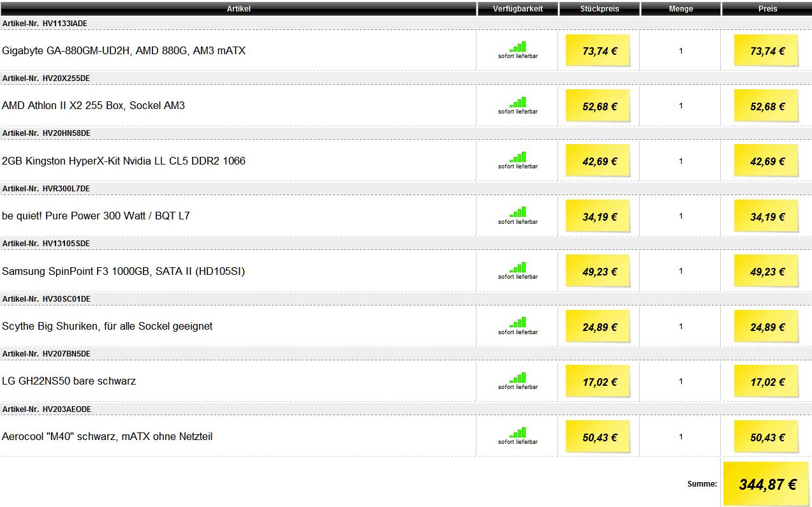Click Preis column total 49,23 € for Samsung
812x507 pixels.
766,271
